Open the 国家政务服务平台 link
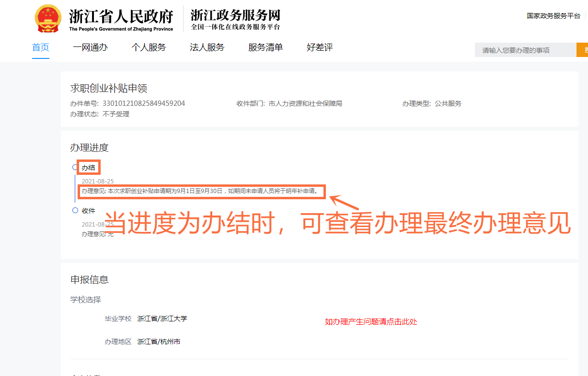Viewport: 588px width, 376px height. pos(553,16)
